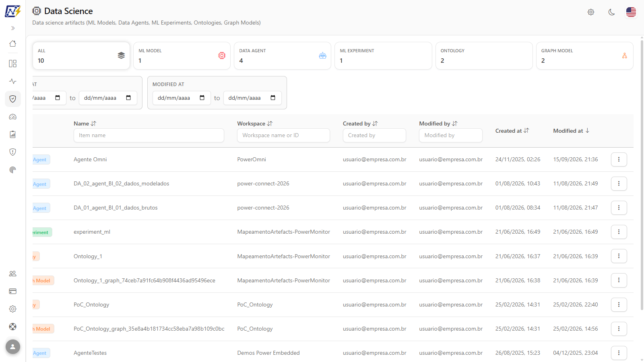Sort table by Created at column
This screenshot has width=644, height=362.
pos(512,131)
